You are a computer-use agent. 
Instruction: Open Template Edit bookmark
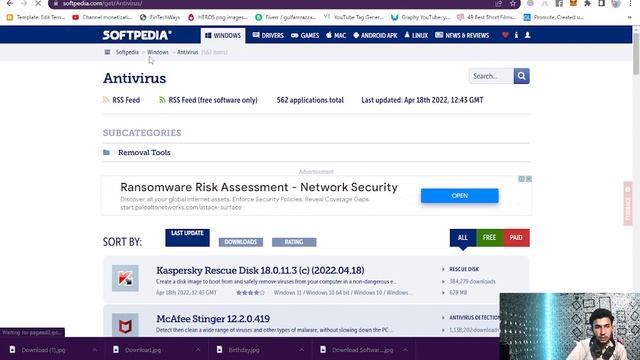[x=36, y=17]
